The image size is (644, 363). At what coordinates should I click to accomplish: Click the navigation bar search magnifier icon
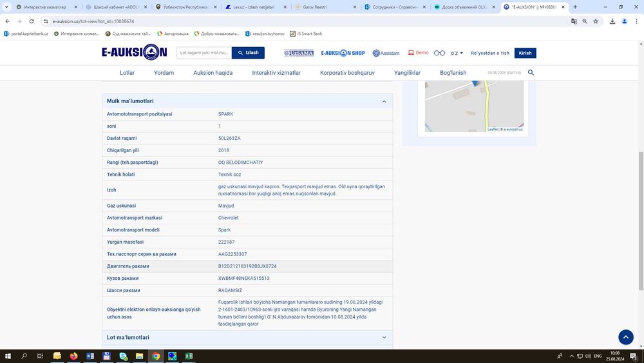coord(531,73)
